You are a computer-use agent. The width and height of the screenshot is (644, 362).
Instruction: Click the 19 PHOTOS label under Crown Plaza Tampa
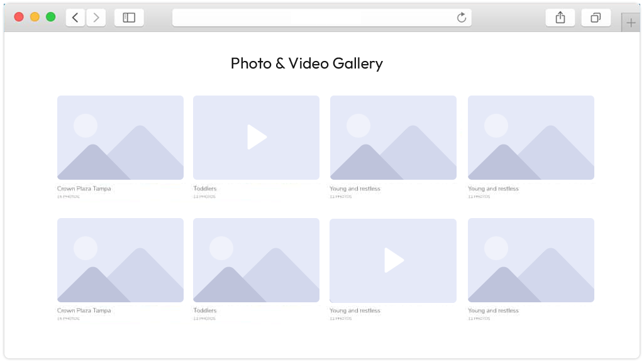coord(68,195)
